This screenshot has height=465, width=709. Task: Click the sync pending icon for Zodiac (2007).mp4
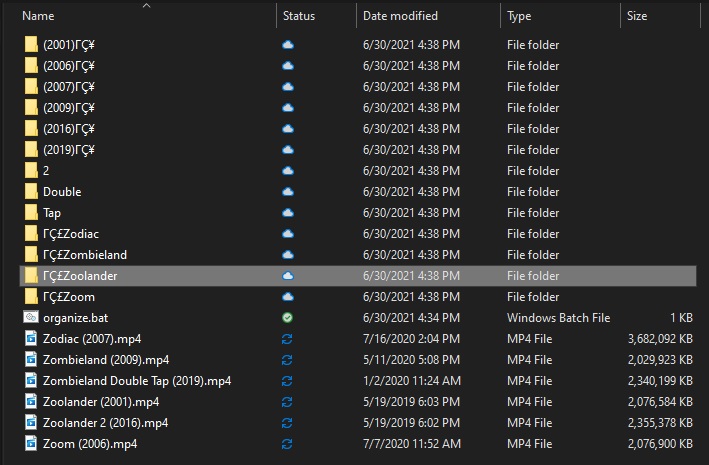tap(287, 339)
